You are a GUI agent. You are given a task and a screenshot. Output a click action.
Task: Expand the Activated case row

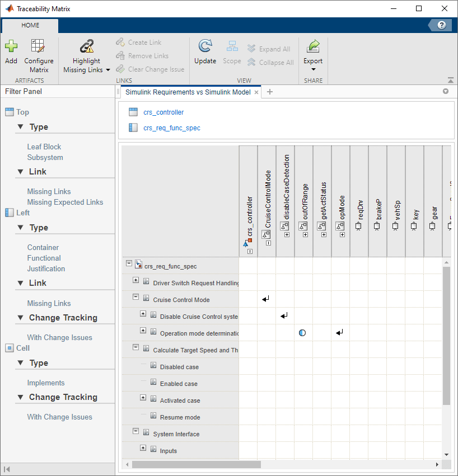point(143,397)
